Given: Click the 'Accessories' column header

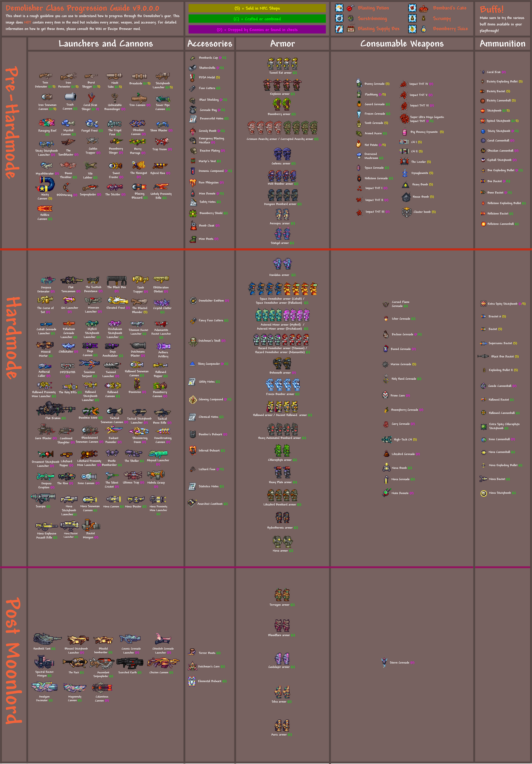Looking at the screenshot, I should pos(209,44).
